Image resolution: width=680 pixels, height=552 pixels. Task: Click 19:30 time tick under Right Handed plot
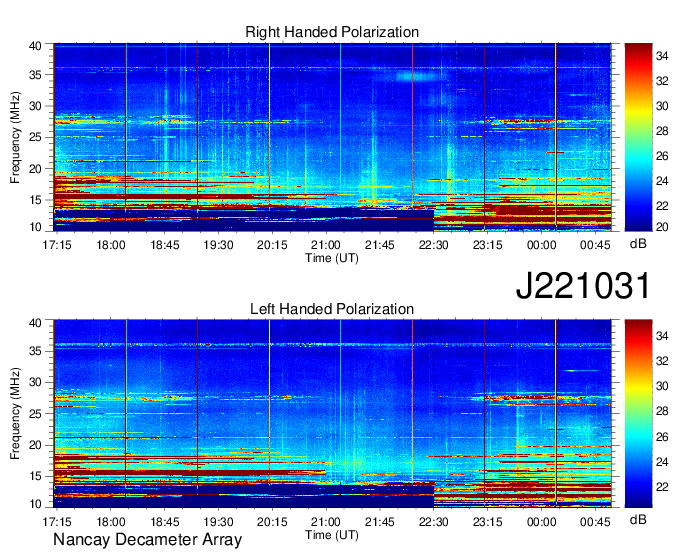tap(219, 245)
